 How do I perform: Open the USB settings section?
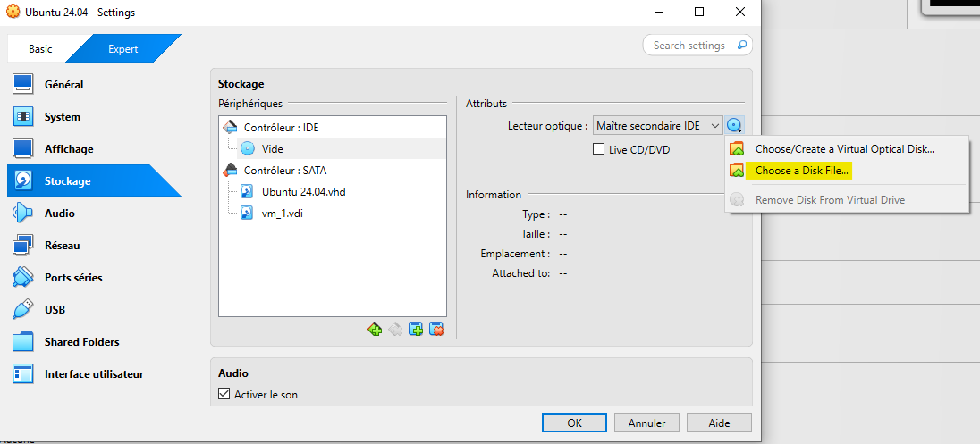[x=55, y=310]
